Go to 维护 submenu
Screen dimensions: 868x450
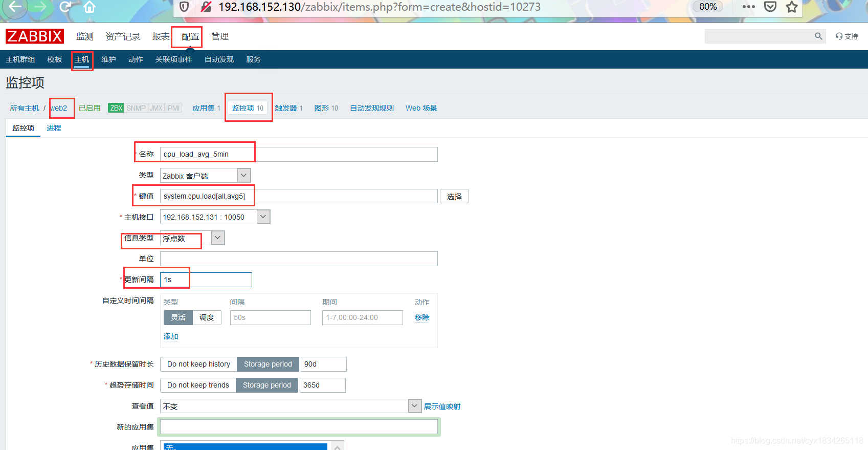(x=108, y=59)
